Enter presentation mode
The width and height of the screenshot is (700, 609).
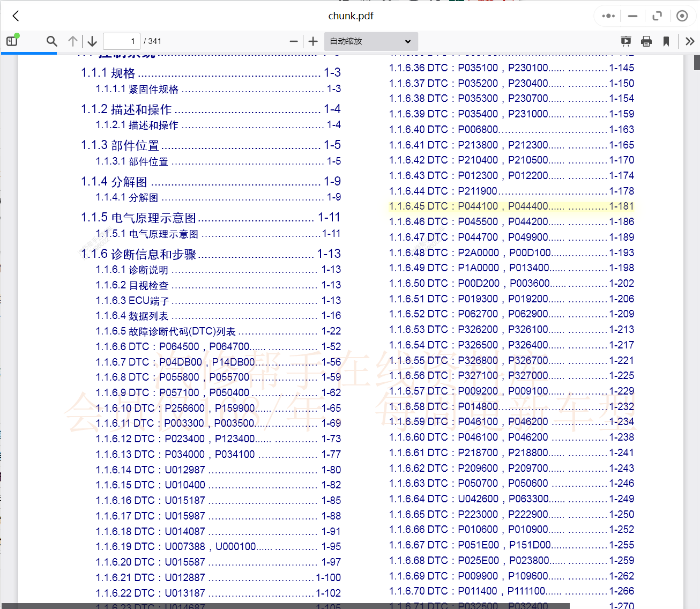[x=625, y=41]
